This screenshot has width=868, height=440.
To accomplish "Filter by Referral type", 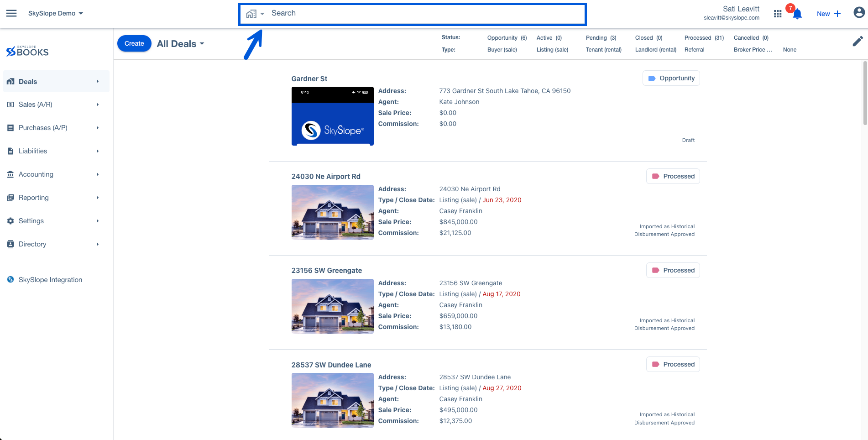I will click(x=694, y=50).
